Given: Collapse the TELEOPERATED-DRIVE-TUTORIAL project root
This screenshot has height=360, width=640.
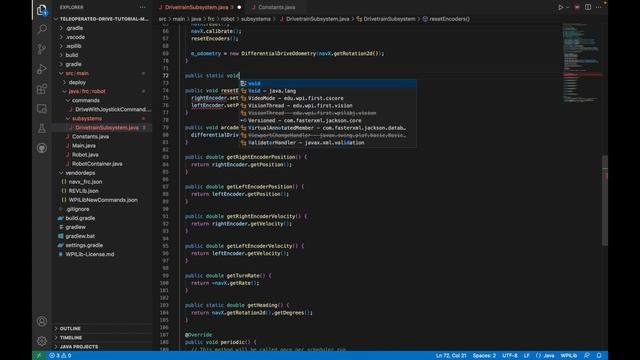Looking at the screenshot, I should tap(56, 19).
